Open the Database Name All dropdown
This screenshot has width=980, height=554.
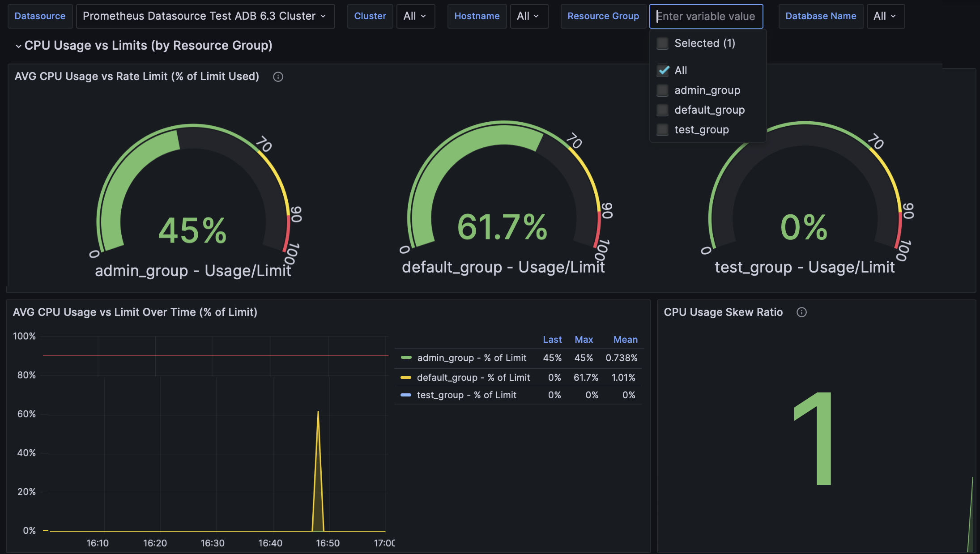885,16
